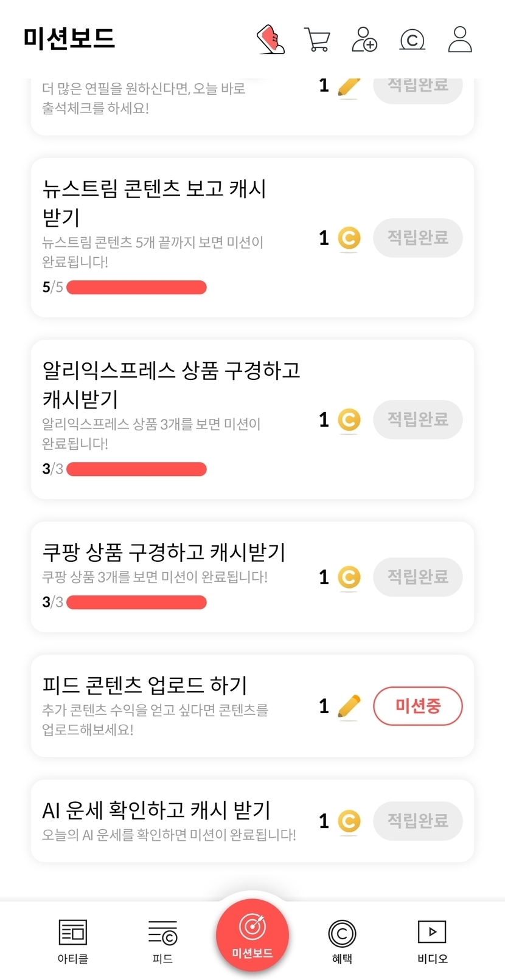Tap the gold coin on Coupang mission

click(349, 578)
